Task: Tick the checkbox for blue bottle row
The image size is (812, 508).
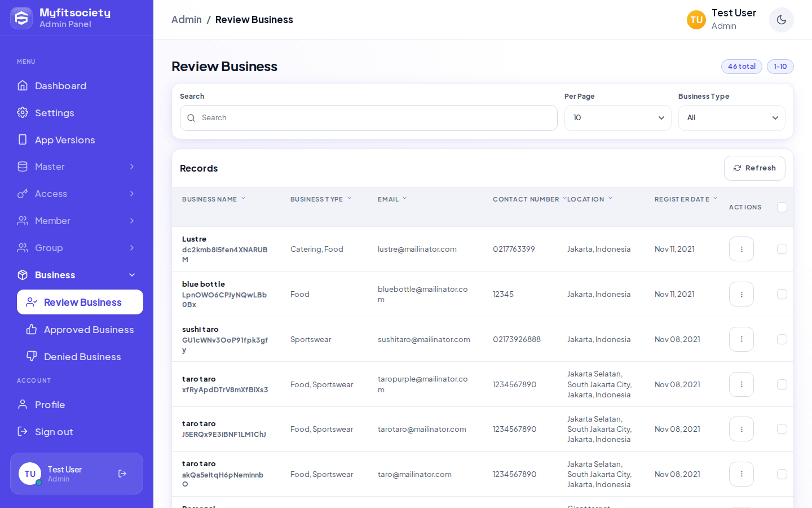Action: [782, 294]
